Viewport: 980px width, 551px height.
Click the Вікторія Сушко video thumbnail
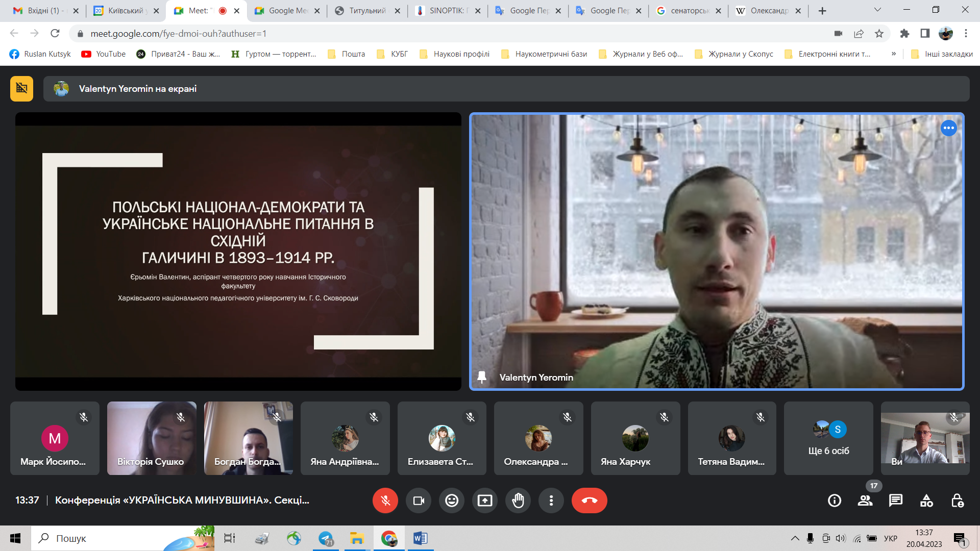(152, 438)
